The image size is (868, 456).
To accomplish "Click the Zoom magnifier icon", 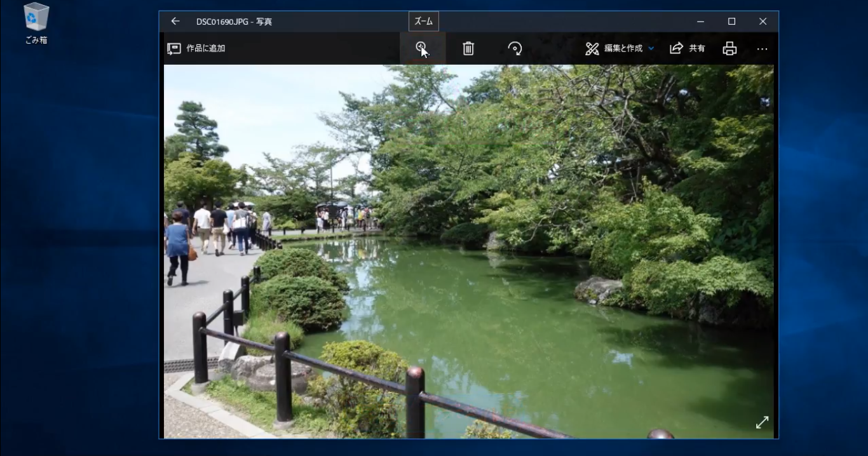I will click(x=422, y=48).
